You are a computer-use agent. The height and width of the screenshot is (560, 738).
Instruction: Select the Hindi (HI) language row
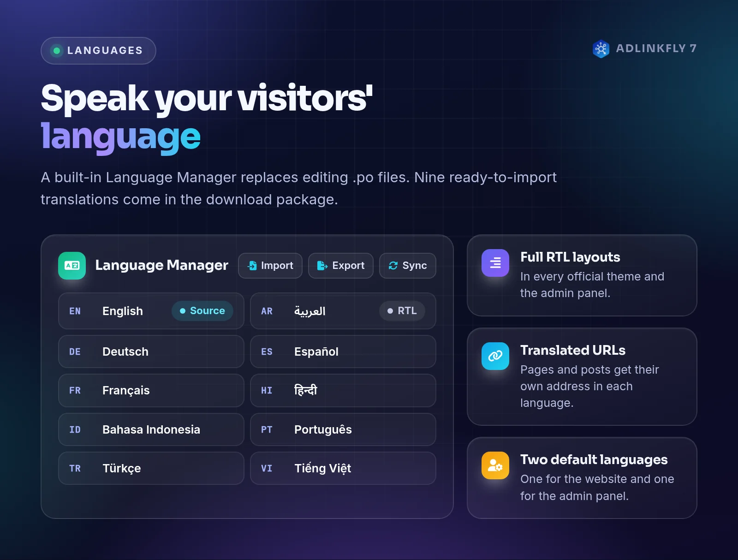click(x=343, y=390)
